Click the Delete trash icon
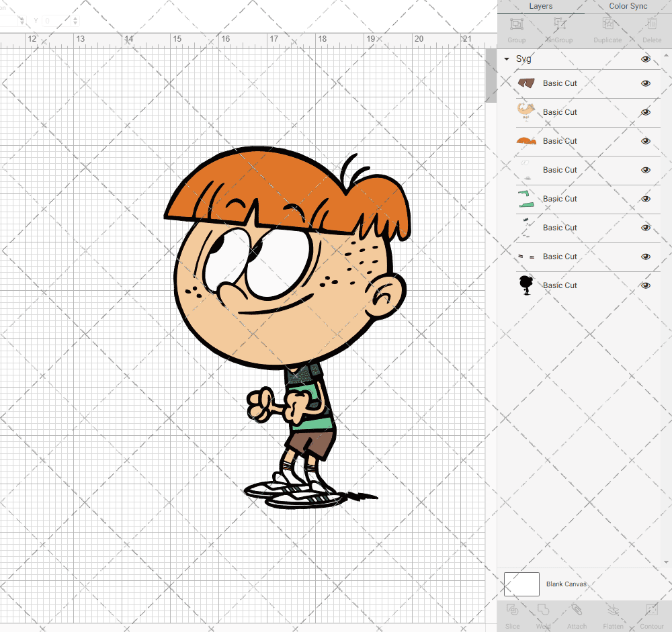 pos(651,24)
